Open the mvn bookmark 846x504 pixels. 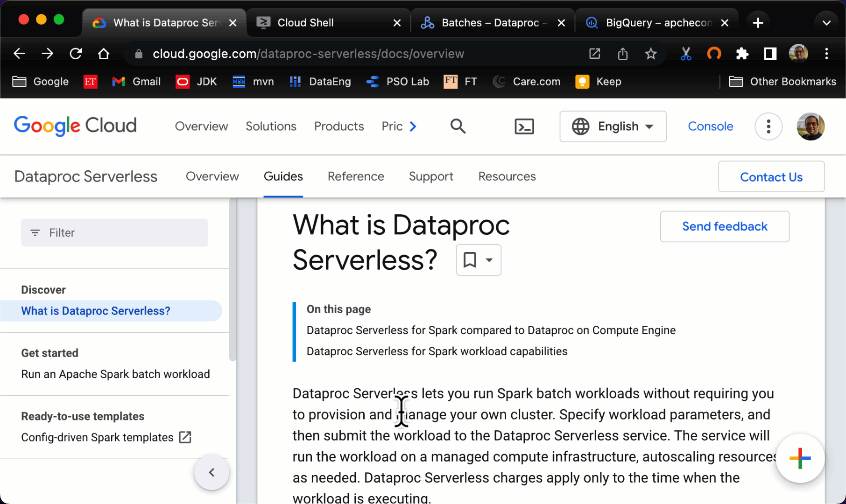[253, 82]
